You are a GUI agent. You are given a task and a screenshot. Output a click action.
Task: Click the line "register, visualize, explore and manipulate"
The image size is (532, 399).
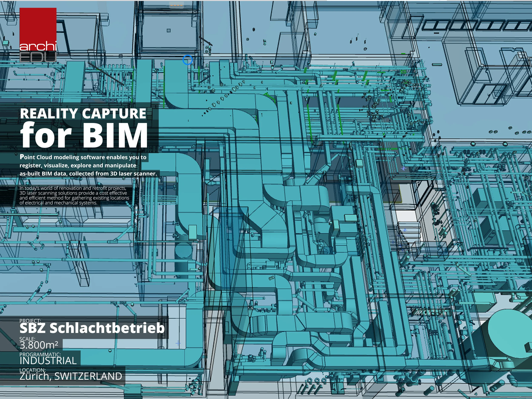coord(78,165)
